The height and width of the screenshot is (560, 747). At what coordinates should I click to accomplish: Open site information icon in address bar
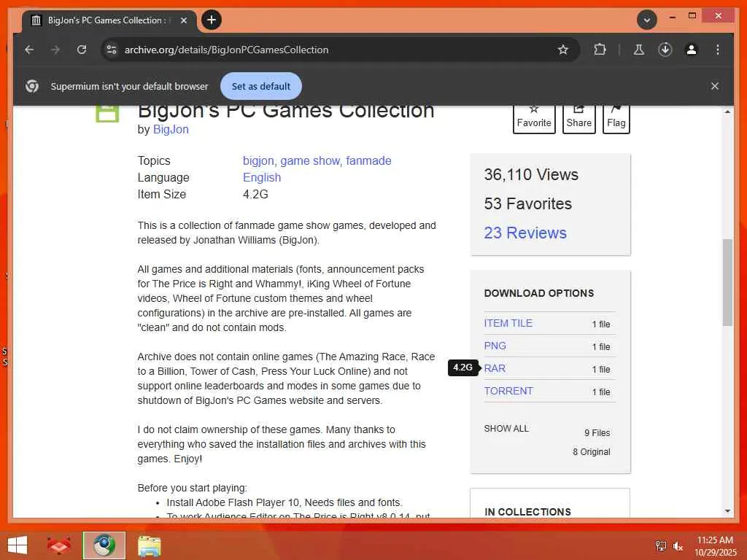pyautogui.click(x=112, y=50)
